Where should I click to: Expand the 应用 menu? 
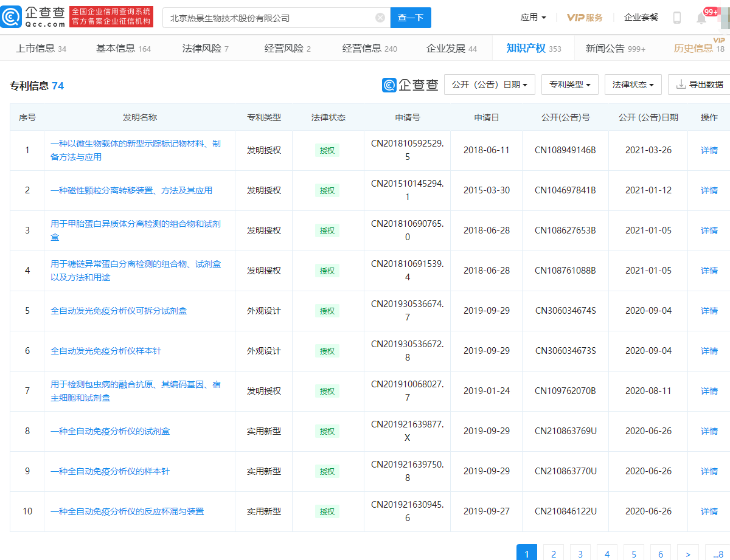pos(533,18)
